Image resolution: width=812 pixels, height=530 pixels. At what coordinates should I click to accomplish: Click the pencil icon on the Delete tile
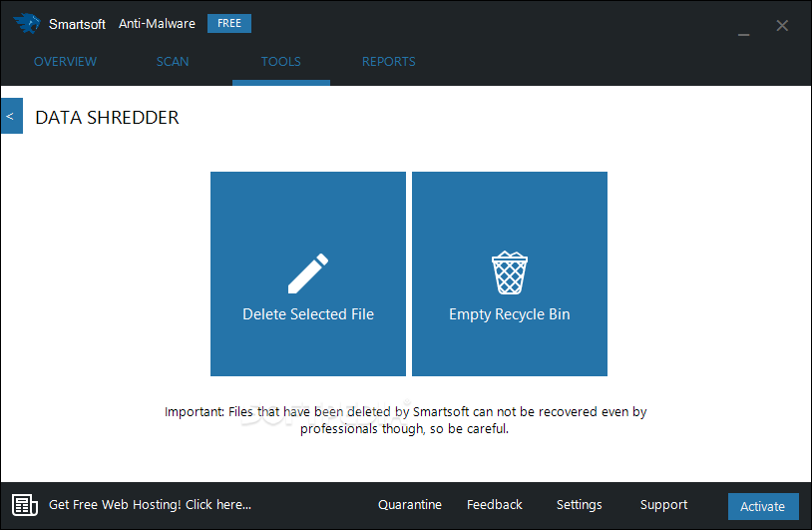point(308,273)
